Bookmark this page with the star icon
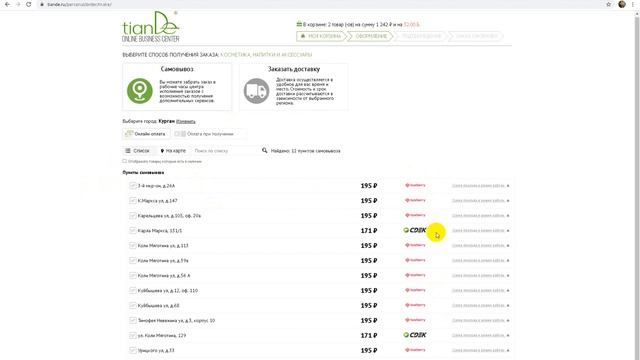This screenshot has width=640, height=360. [x=609, y=4]
